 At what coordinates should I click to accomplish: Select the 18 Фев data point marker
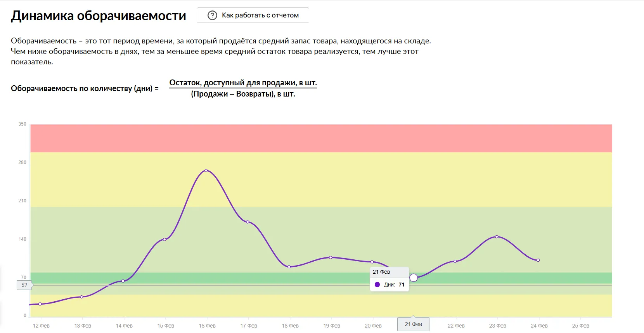289,267
